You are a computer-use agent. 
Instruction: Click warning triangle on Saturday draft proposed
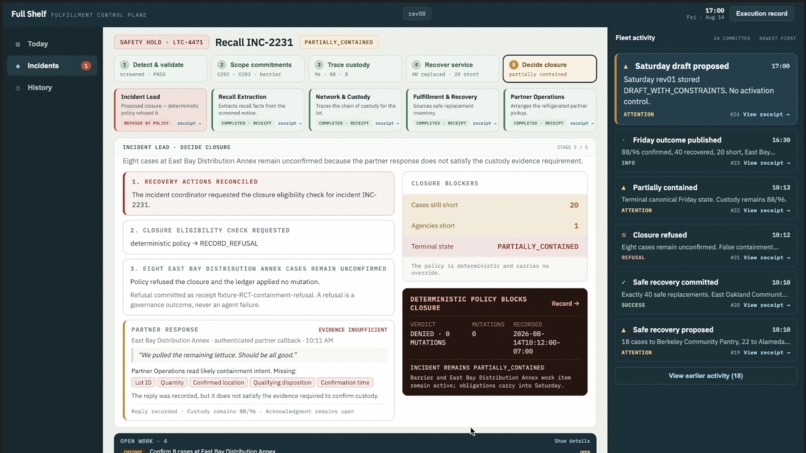click(626, 66)
